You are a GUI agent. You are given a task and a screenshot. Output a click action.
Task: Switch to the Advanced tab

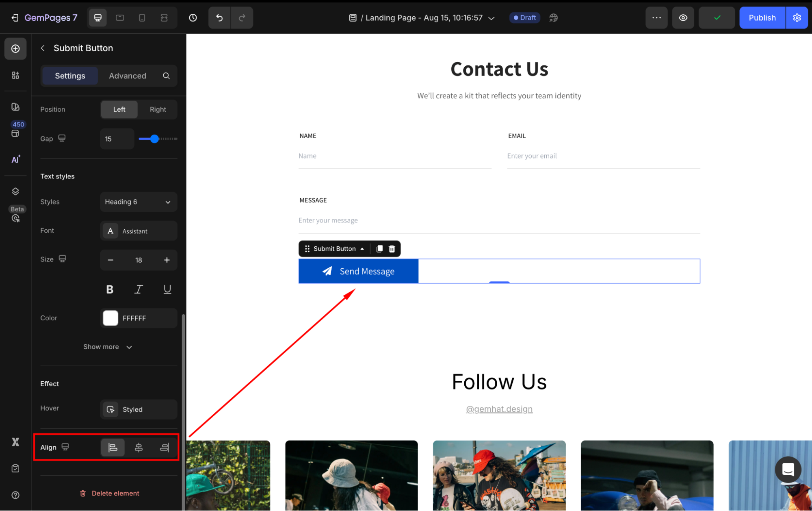pyautogui.click(x=127, y=76)
